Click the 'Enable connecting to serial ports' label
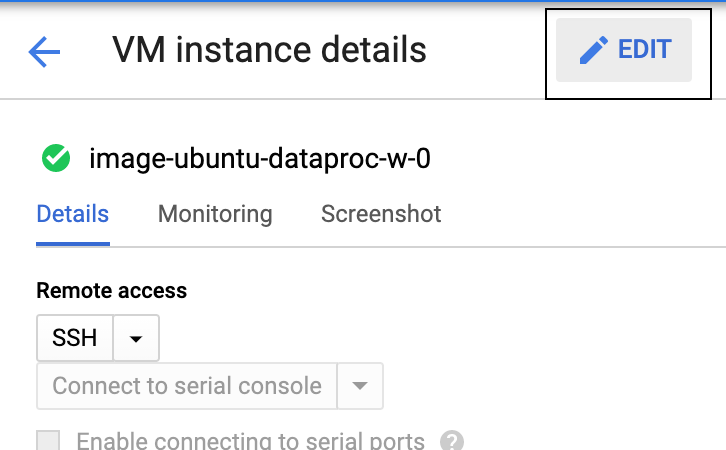Image resolution: width=726 pixels, height=450 pixels. (250, 441)
